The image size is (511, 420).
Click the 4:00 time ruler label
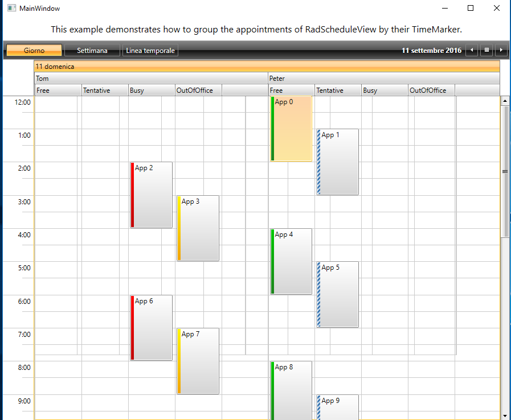[24, 234]
